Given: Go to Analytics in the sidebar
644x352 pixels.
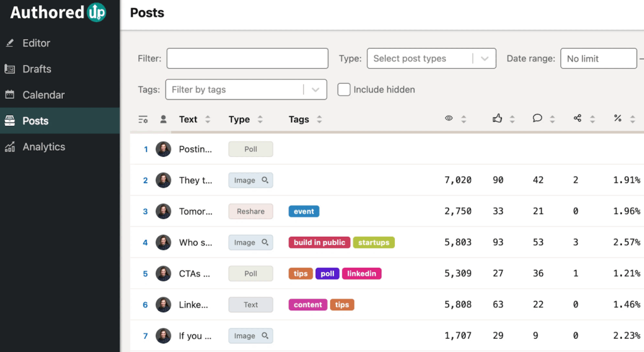Looking at the screenshot, I should click(43, 147).
